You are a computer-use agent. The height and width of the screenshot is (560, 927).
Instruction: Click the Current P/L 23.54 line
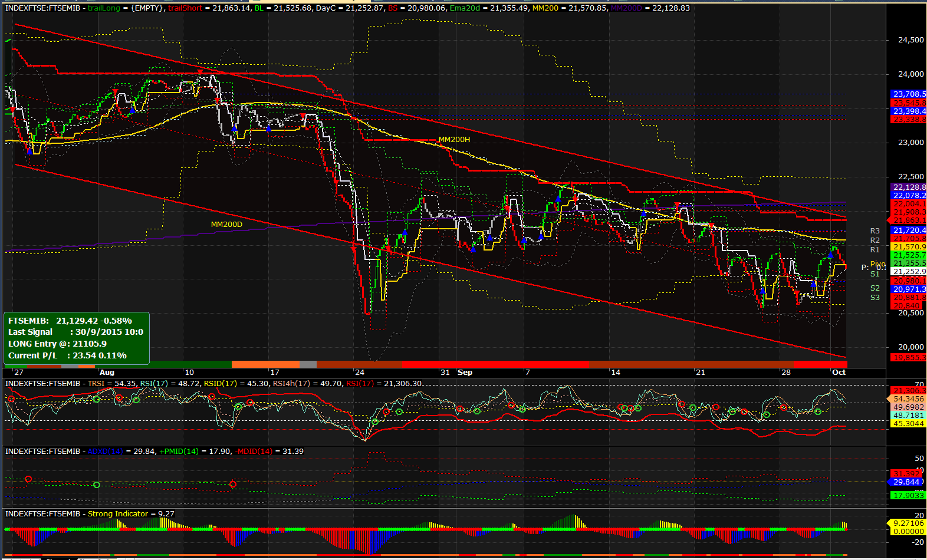[x=67, y=355]
